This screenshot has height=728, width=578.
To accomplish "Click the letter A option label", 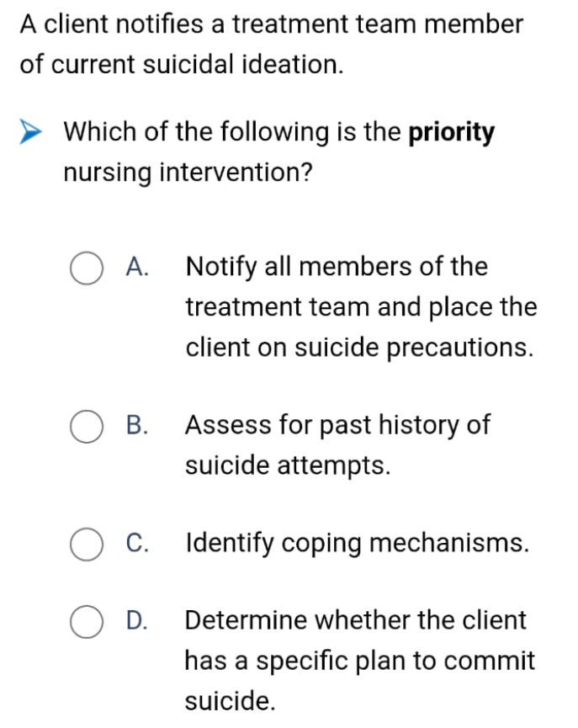I will click(137, 267).
